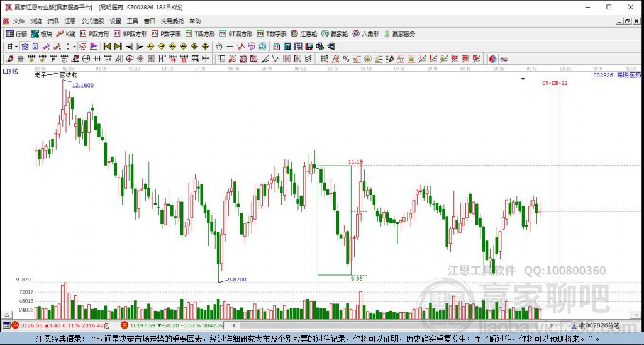This screenshot has height=345, width=644.
Task: Switch to the K线 chart view
Action: coord(65,34)
